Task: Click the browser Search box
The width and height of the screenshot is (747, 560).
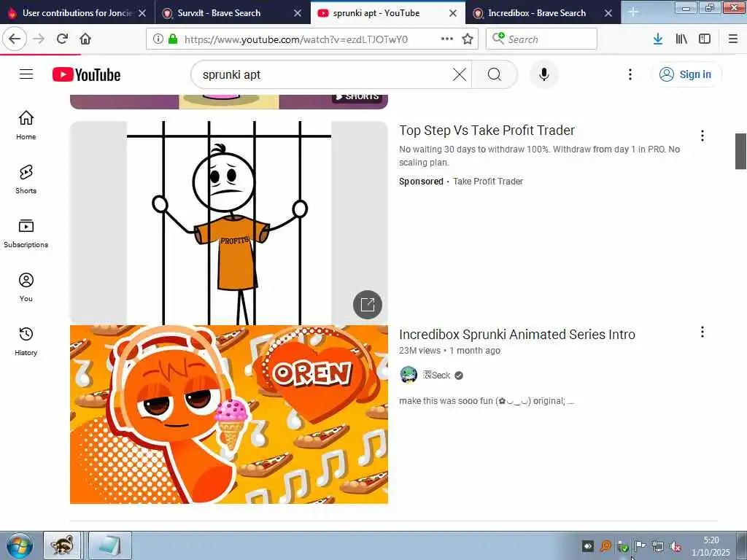Action: coord(542,39)
